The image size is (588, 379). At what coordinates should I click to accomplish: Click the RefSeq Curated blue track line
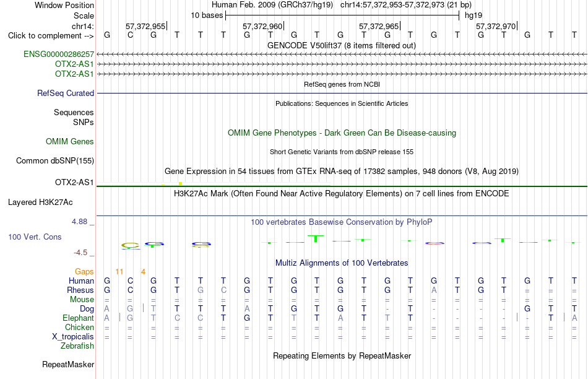coord(342,93)
